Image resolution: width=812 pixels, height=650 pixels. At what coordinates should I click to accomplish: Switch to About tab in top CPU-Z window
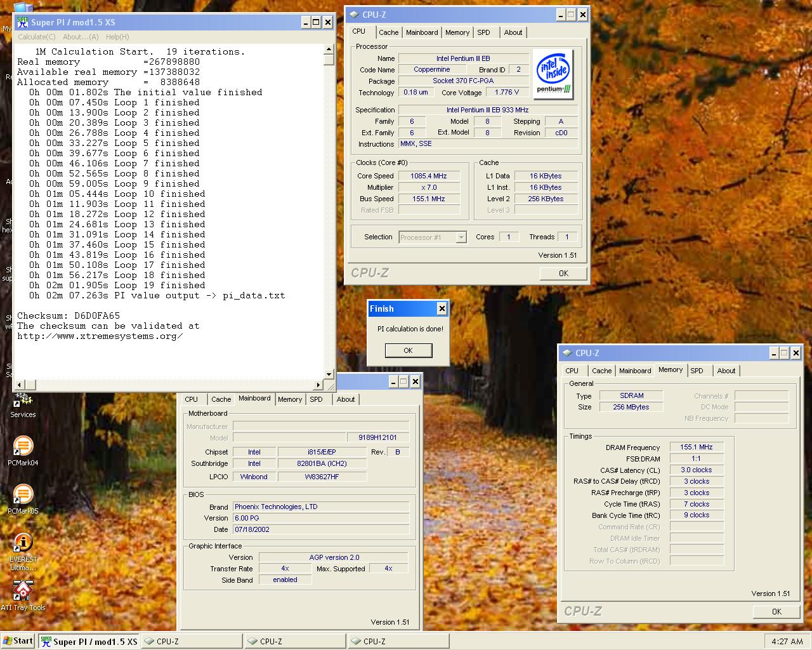tap(513, 32)
